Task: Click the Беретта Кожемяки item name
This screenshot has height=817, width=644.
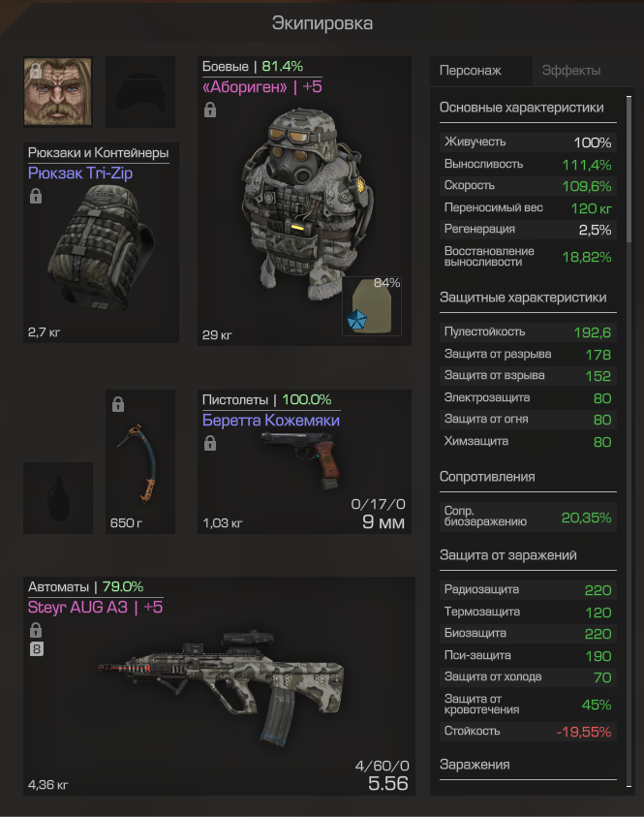Action: [x=271, y=420]
